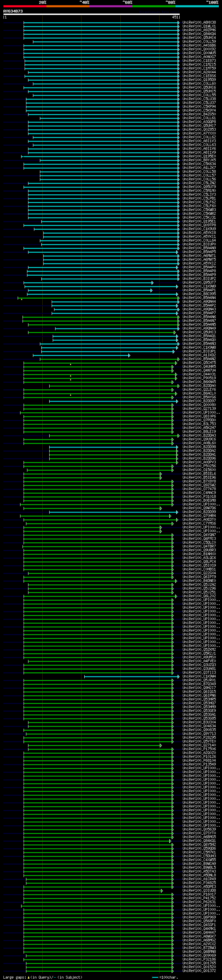Screen dimensions: 222x980
Task: Select the UniRef100_B8YJK5 label
Action: (199, 160)
